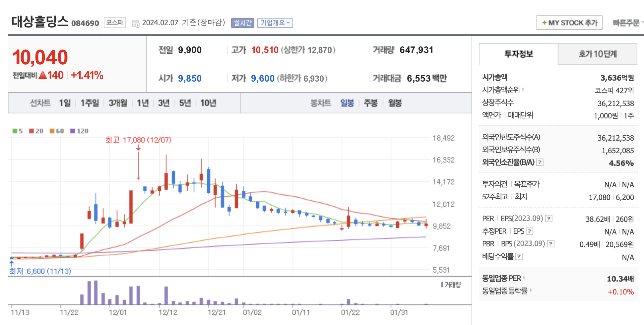Click the current price 10,040
Viewport: 644px width, 325px height.
pos(40,57)
